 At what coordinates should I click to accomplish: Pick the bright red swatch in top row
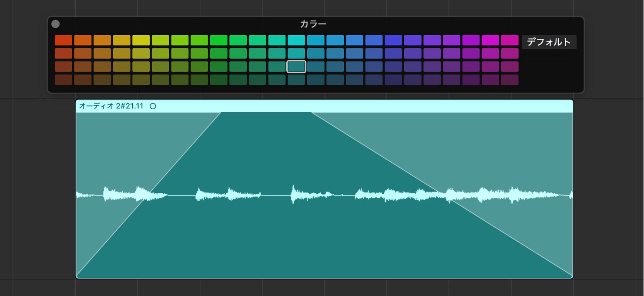[x=64, y=40]
